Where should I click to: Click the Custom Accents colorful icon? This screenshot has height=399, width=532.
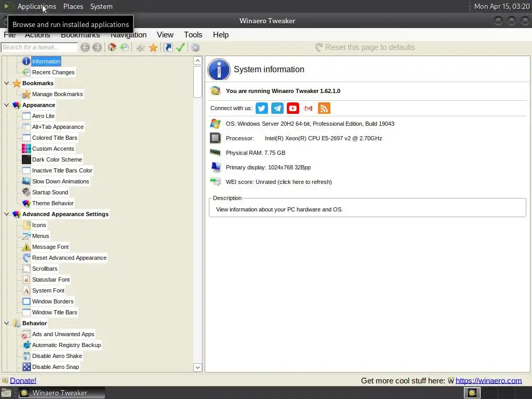coord(26,149)
